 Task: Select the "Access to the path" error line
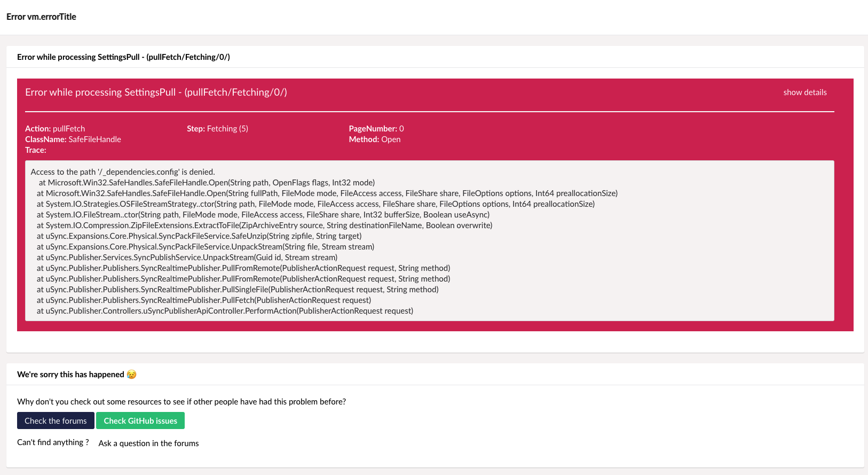[x=123, y=172]
